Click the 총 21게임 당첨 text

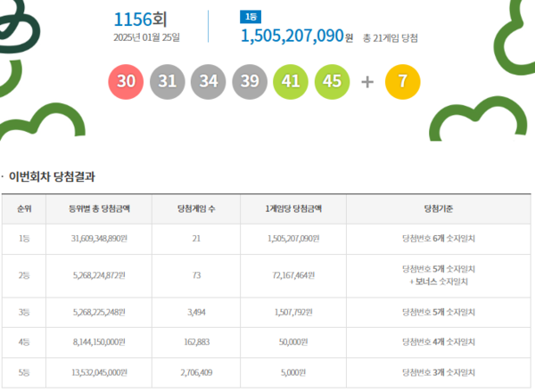click(391, 38)
